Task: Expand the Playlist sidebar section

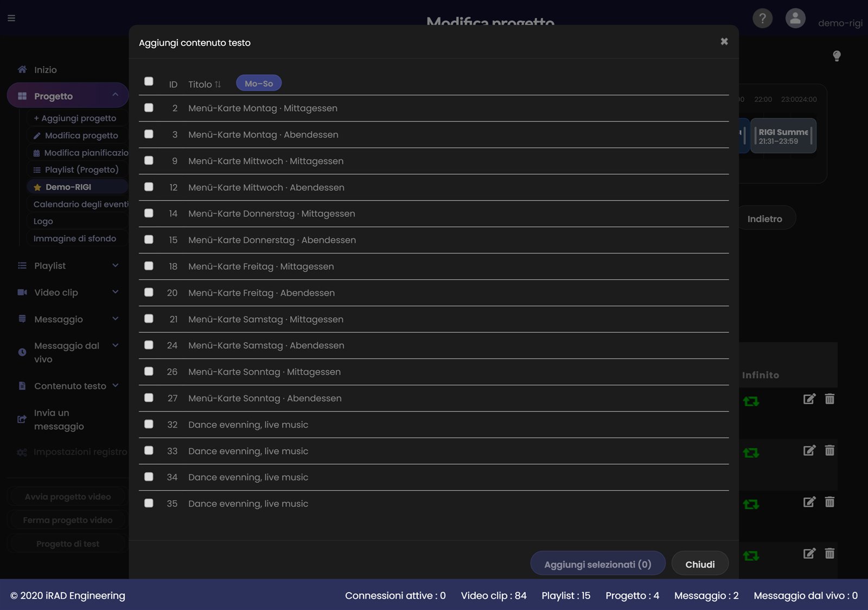Action: (x=115, y=265)
